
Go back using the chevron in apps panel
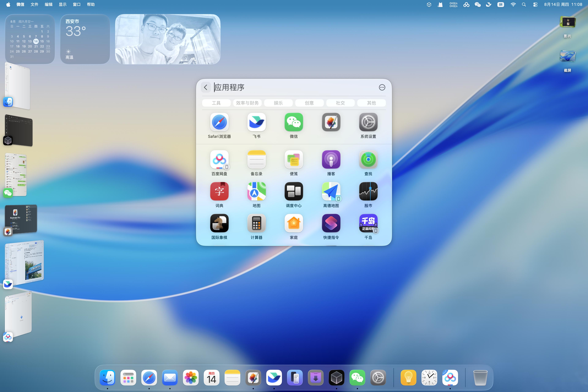coord(206,87)
